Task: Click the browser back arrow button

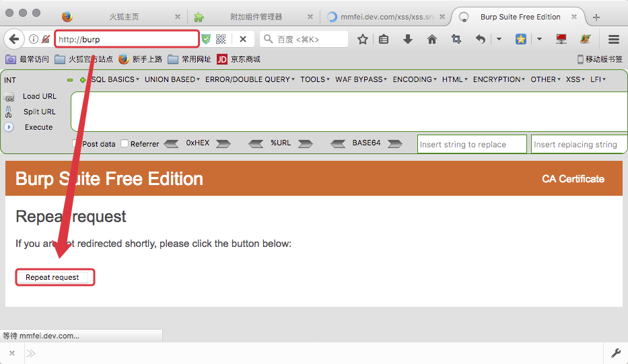Action: tap(14, 39)
